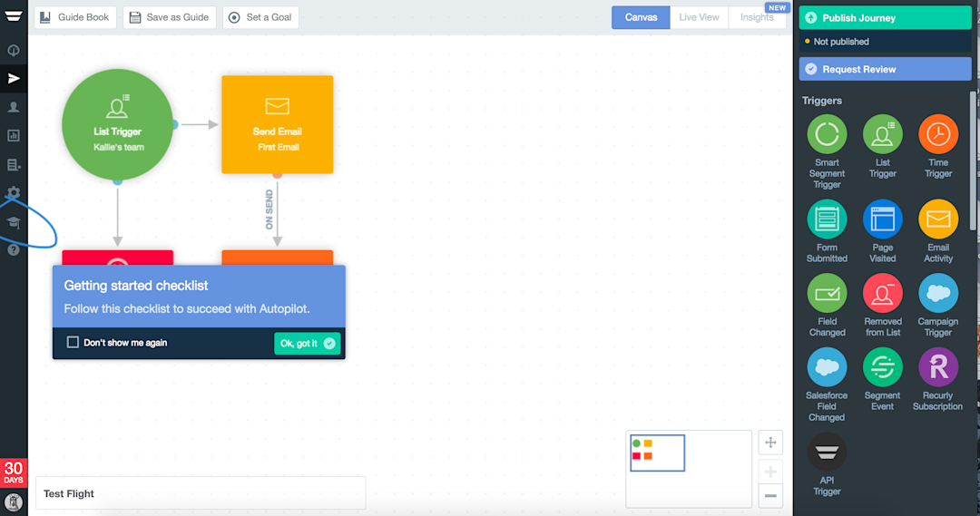Viewport: 980px width, 516px height.
Task: Select the Recurly Subscription trigger icon
Action: [x=938, y=367]
